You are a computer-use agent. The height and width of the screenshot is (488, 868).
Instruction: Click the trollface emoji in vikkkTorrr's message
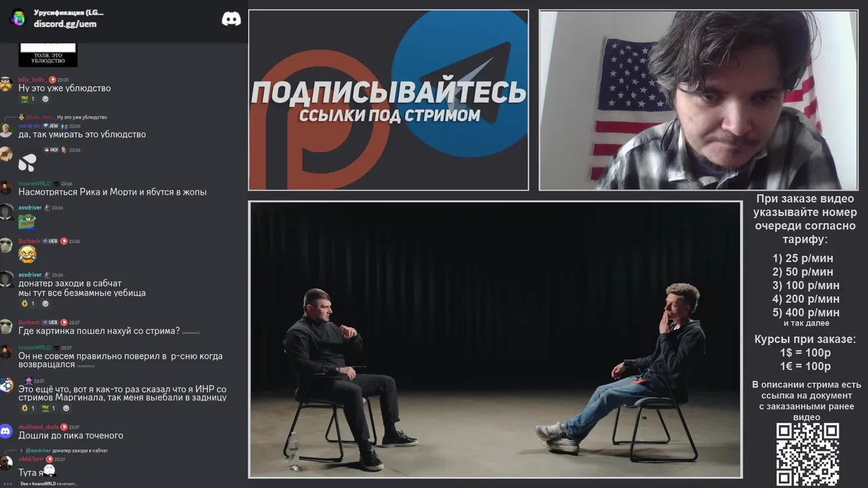pos(49,471)
